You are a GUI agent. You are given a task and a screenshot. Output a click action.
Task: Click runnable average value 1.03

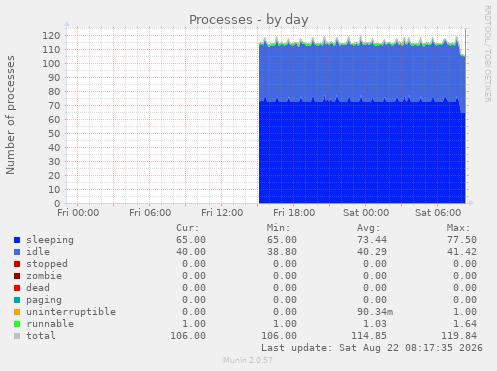pos(375,324)
